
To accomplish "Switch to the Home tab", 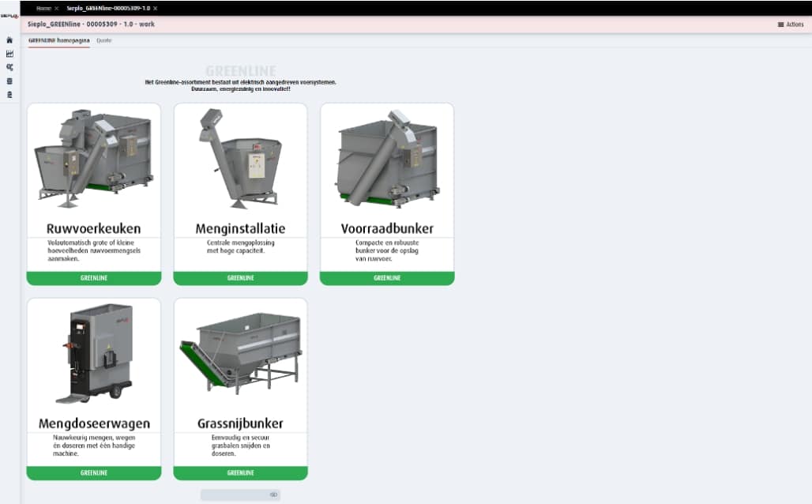I will [x=43, y=8].
